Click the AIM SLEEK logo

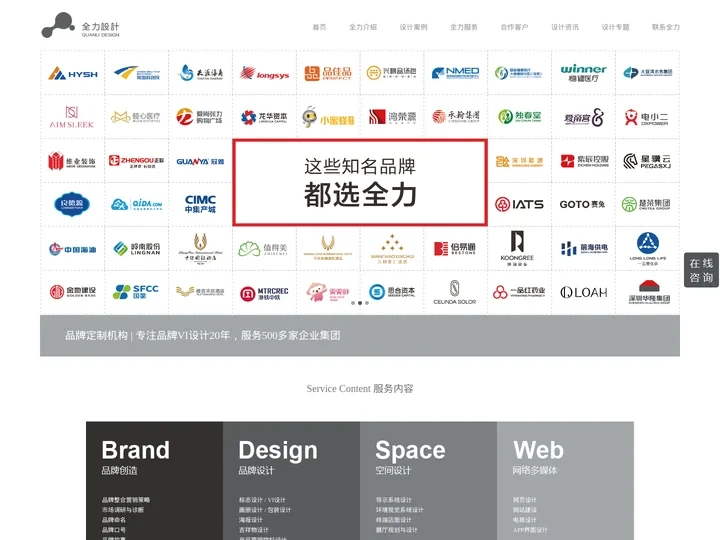click(72, 117)
